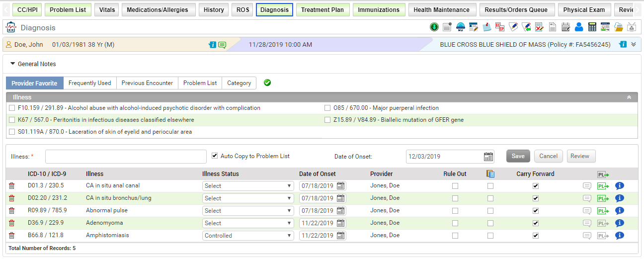The image size is (644, 260).
Task: Toggle Rule Out for CA in situ bronchus/lung
Action: (455, 198)
